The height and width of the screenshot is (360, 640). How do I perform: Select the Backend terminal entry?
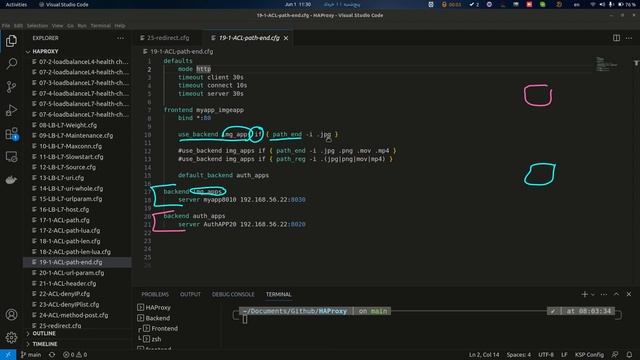pyautogui.click(x=157, y=318)
